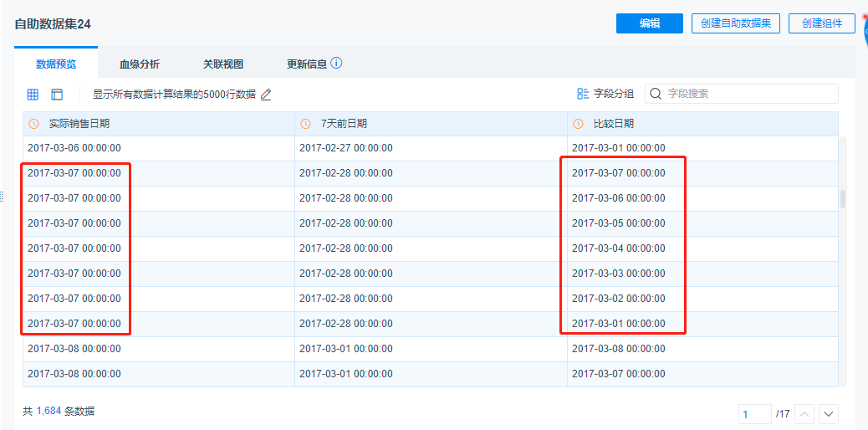Click the 创建自助数据集 button

pyautogui.click(x=736, y=23)
